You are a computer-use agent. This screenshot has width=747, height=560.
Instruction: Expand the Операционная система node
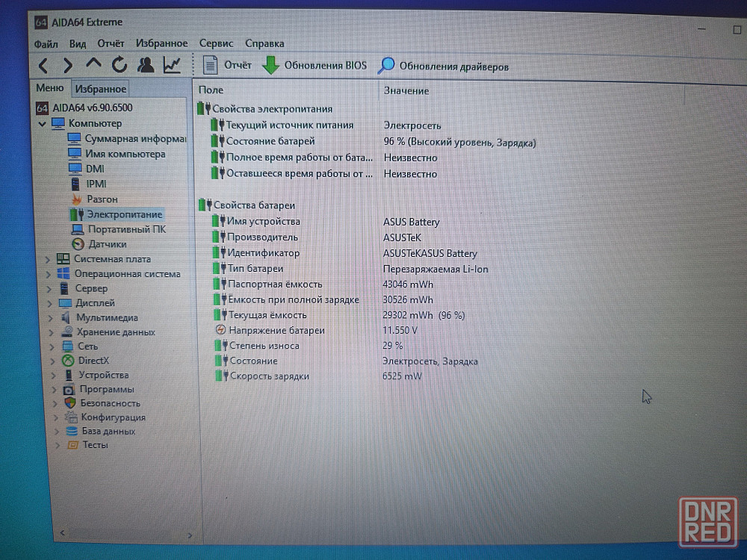click(x=48, y=274)
